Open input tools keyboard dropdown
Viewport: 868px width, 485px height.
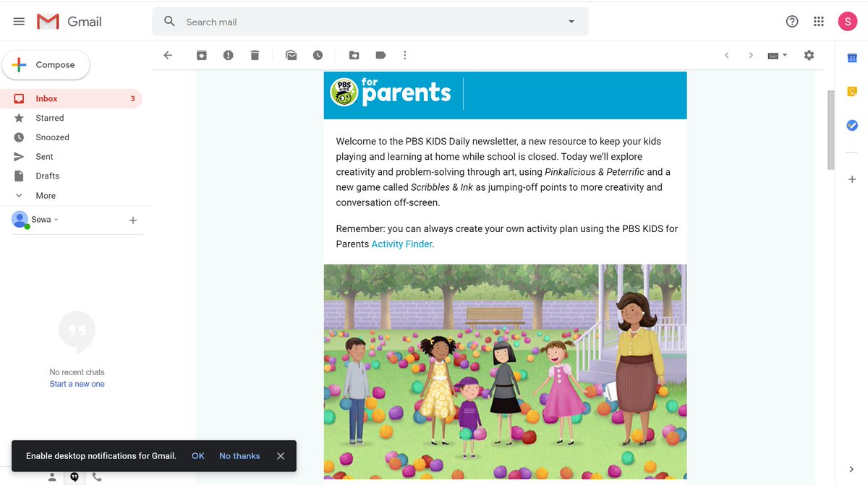pyautogui.click(x=778, y=55)
